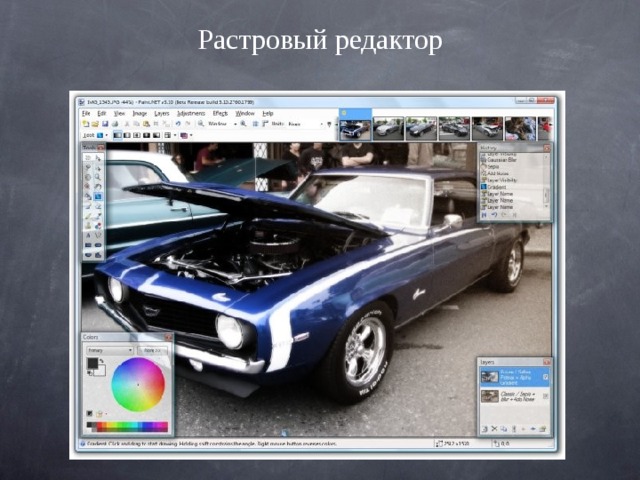
Task: Enable Linear Reflected gradient type button
Action: pos(127,135)
